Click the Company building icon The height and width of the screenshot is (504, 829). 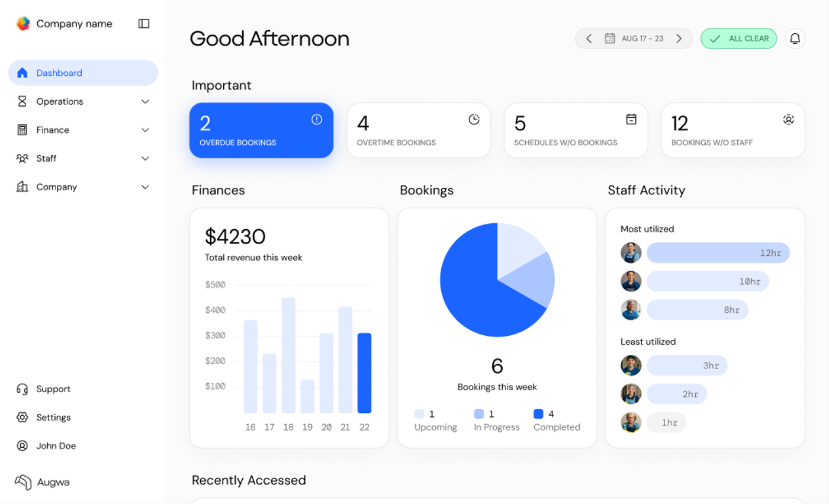point(23,187)
